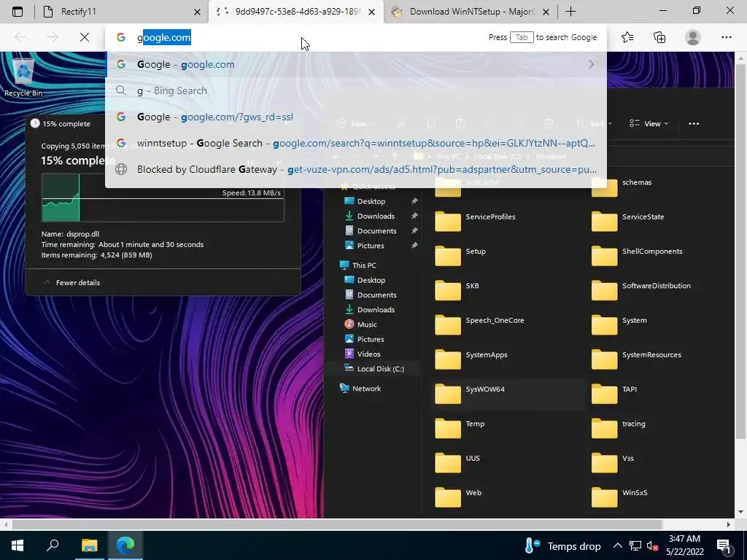Select Network in navigation pane
This screenshot has height=560, width=747.
coord(366,388)
